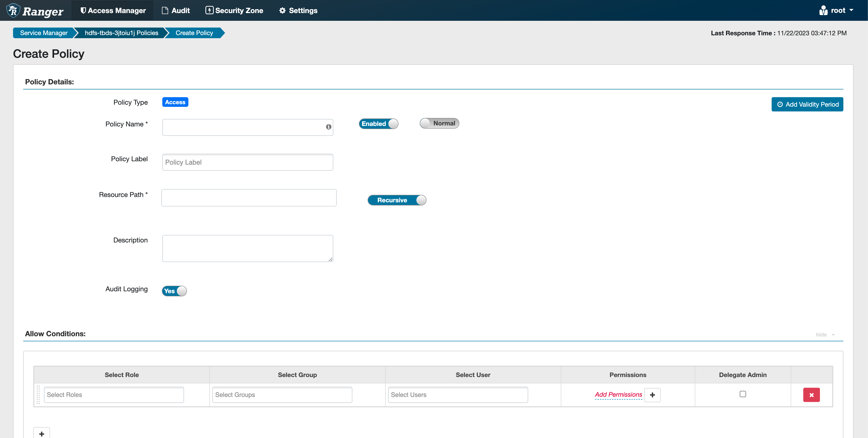Click into the Resource Path field

pyautogui.click(x=249, y=198)
